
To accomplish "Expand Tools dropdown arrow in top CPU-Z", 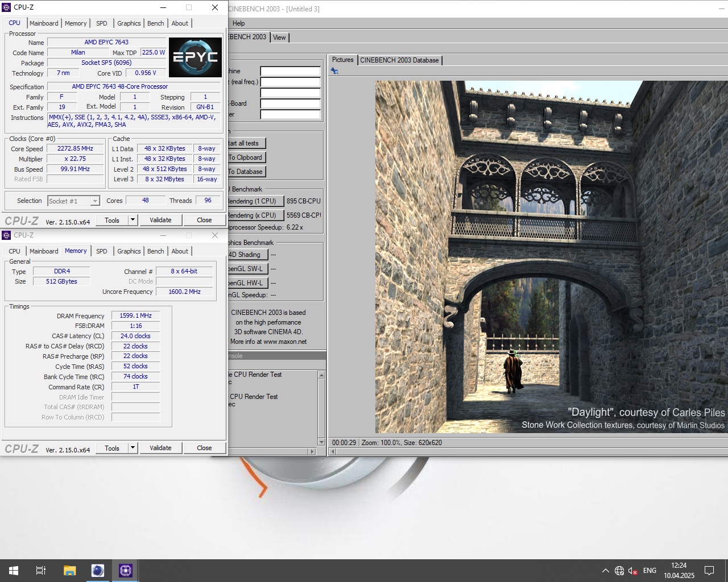I will (x=133, y=220).
